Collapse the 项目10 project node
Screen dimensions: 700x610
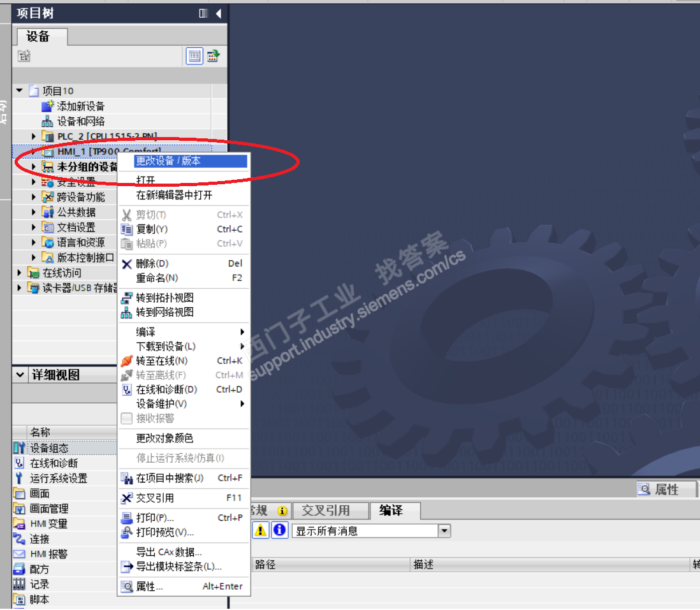click(19, 91)
